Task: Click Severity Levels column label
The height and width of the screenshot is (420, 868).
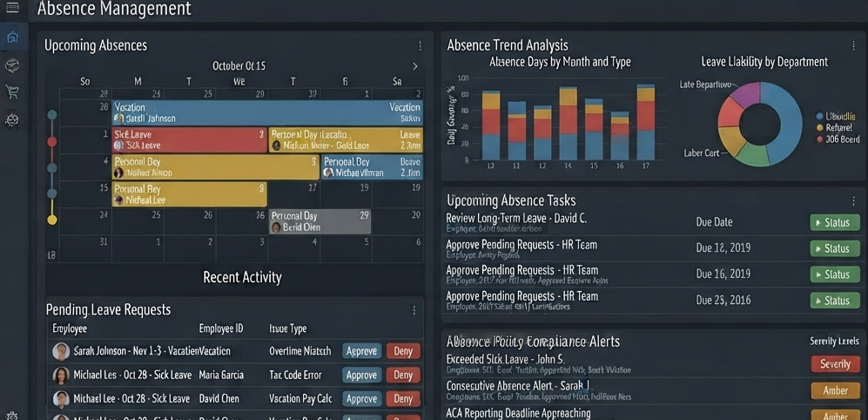Action: tap(835, 342)
